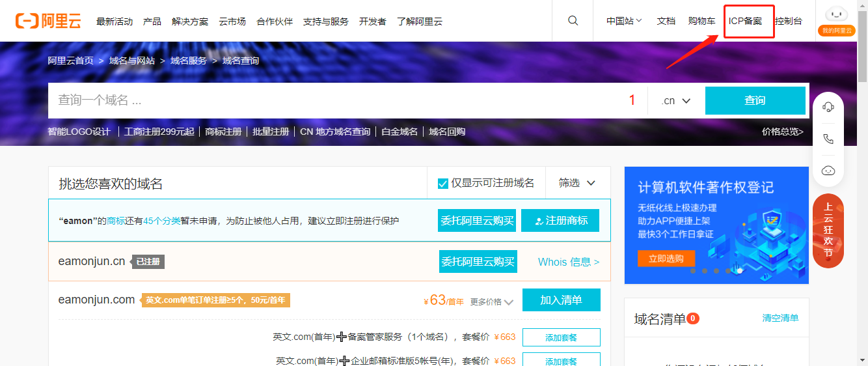Open 域名与网站 breadcrumb
The height and width of the screenshot is (366, 868).
pyautogui.click(x=132, y=61)
